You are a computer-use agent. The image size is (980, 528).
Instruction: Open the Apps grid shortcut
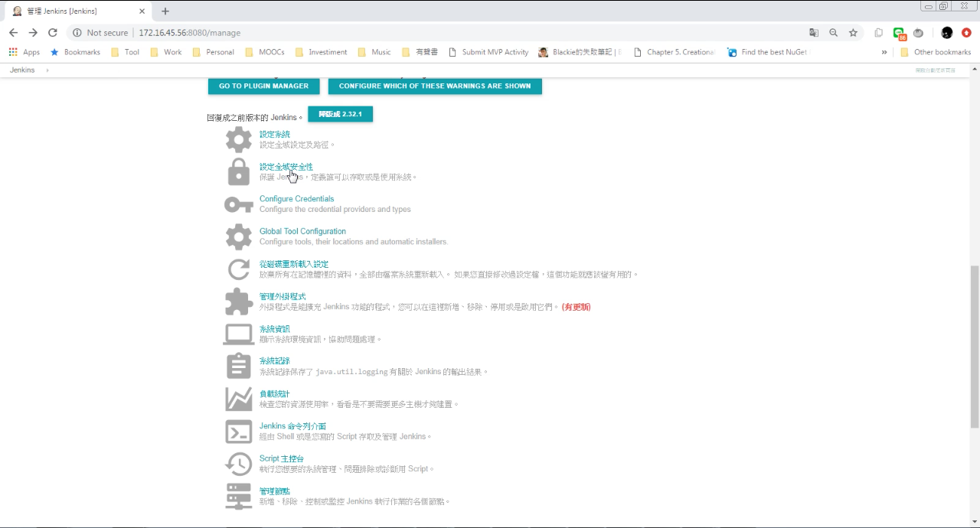tap(24, 52)
